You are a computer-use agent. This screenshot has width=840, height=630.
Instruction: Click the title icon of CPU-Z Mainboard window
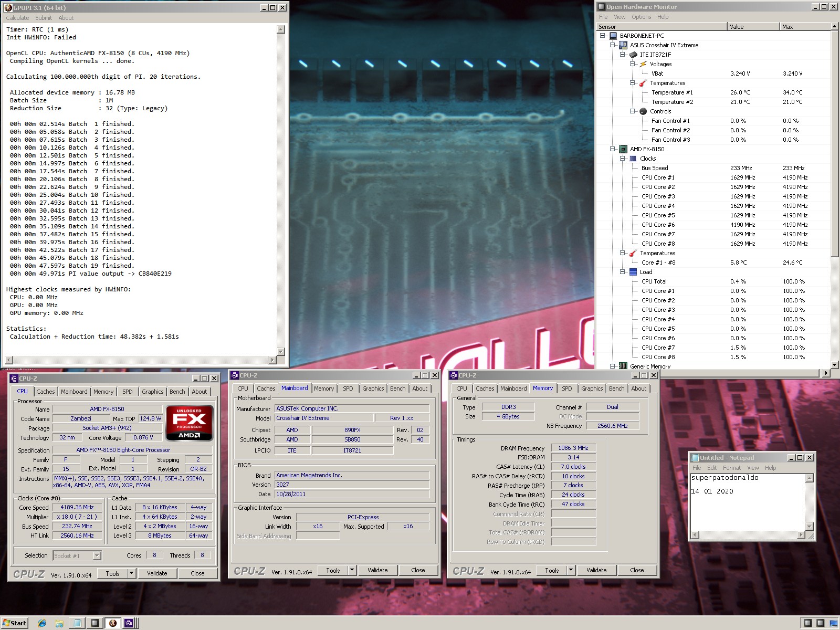pos(235,375)
